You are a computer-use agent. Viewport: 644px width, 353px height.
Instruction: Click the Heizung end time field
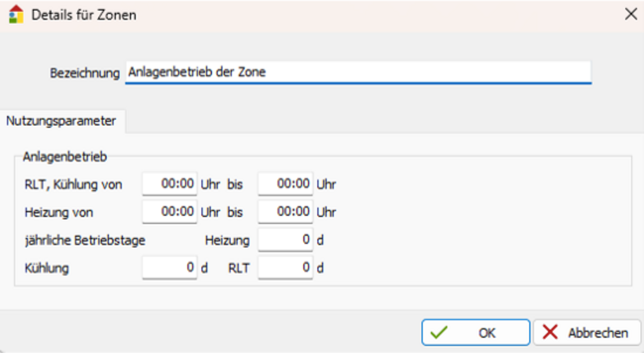285,212
